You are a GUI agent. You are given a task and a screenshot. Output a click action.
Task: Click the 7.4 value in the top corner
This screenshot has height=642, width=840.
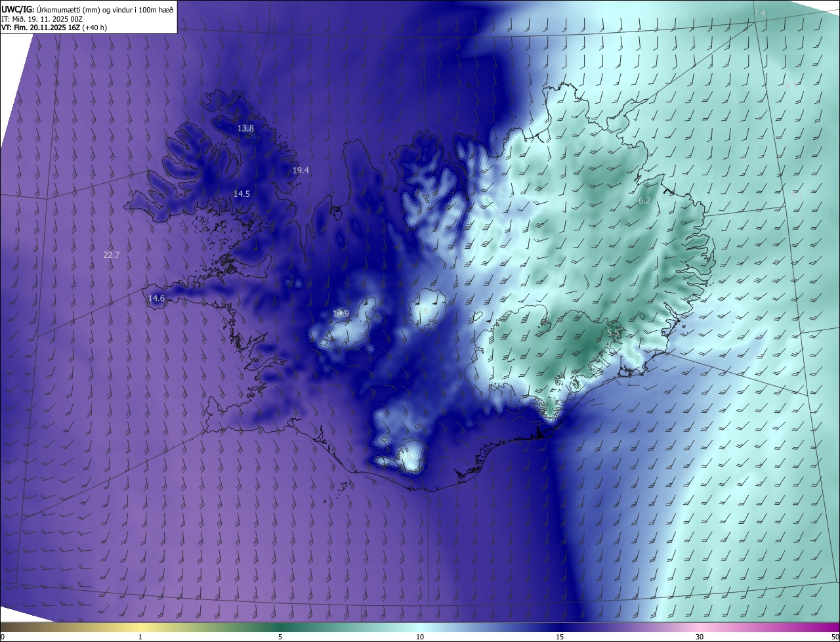click(x=759, y=14)
